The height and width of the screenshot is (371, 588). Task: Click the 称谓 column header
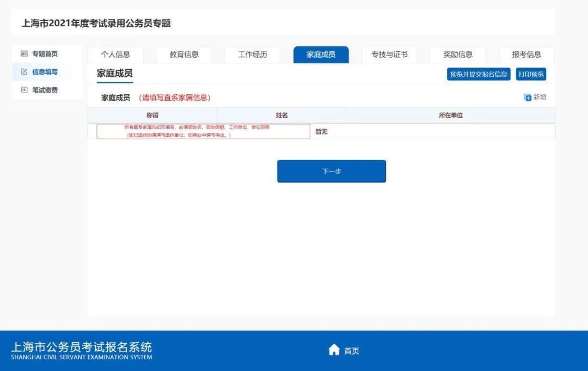152,115
